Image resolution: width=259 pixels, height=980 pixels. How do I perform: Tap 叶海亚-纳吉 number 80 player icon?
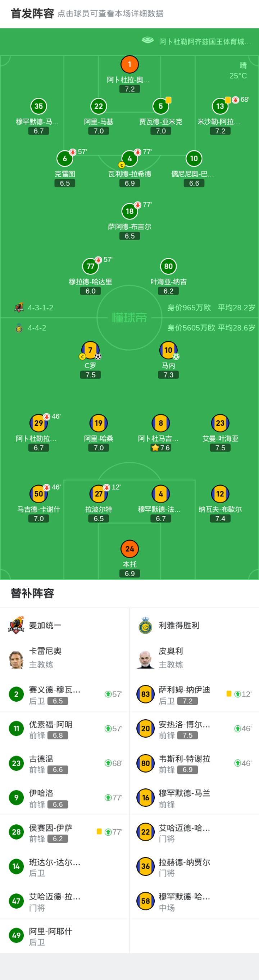coord(168,266)
